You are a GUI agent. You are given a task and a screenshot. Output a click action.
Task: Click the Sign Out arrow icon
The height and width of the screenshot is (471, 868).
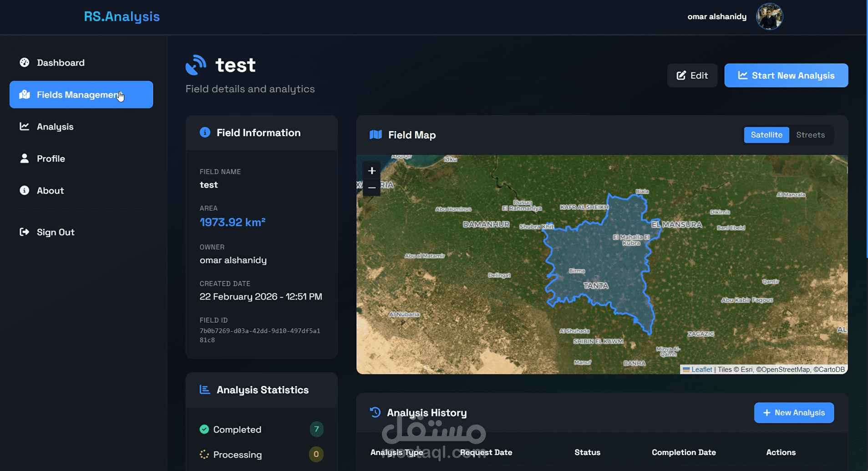coord(25,232)
